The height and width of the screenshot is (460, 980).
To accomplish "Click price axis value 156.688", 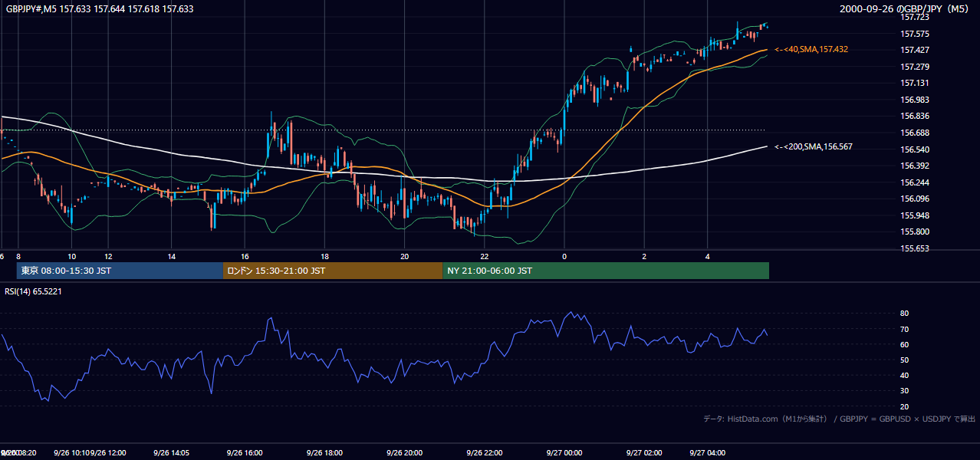I will pos(915,133).
